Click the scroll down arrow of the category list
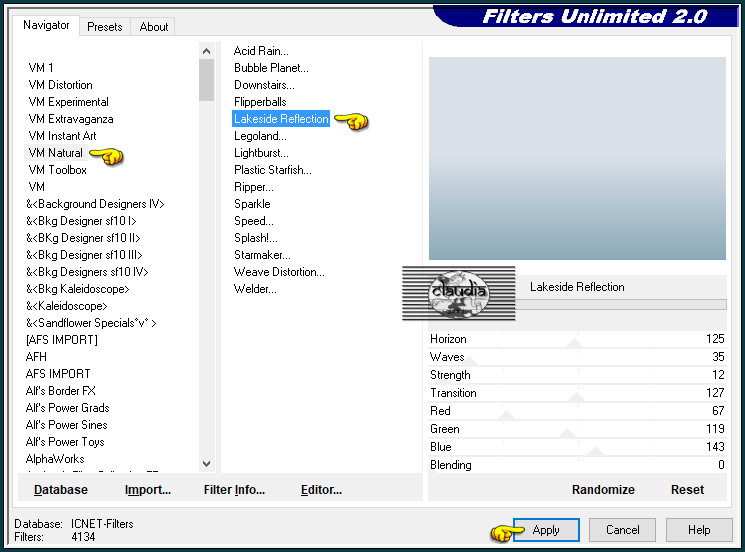Screen dimensions: 745x552 pos(206,464)
